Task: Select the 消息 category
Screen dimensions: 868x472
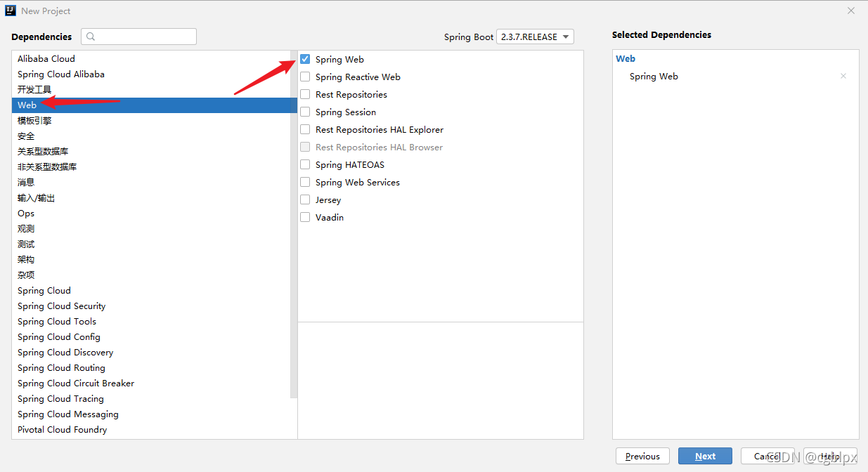Action: (151, 183)
